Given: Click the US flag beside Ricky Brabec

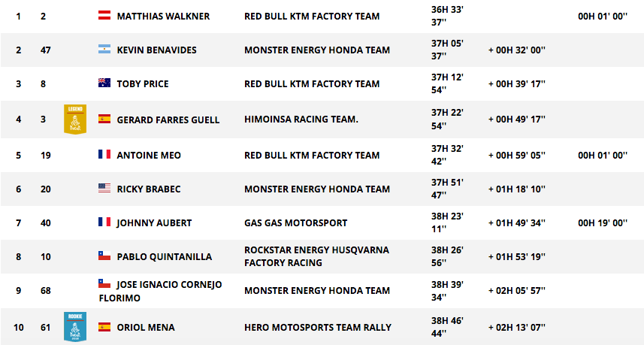Looking at the screenshot, I should [104, 188].
